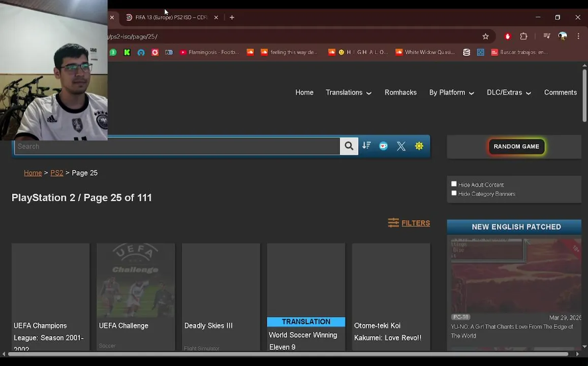This screenshot has width=588, height=366.
Task: Enable Hide Adult Content checkbox
Action: click(454, 184)
